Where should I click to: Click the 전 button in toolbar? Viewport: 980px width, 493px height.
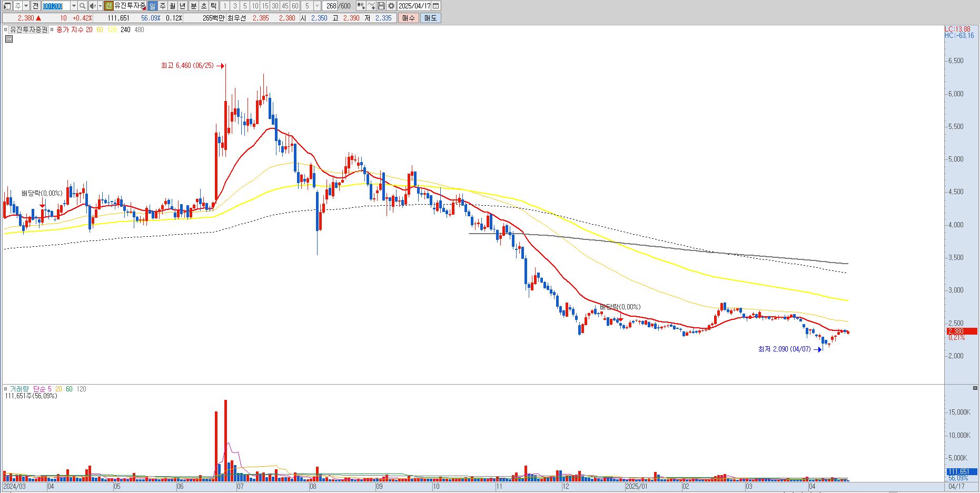point(35,6)
